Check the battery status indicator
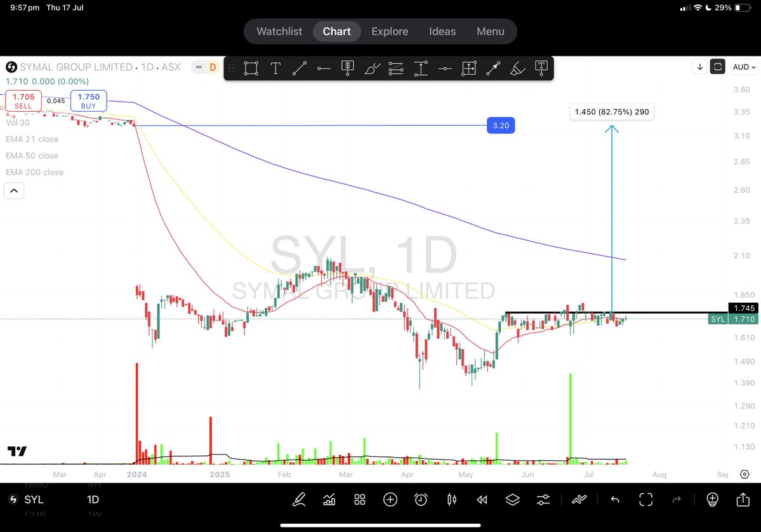 coord(743,8)
